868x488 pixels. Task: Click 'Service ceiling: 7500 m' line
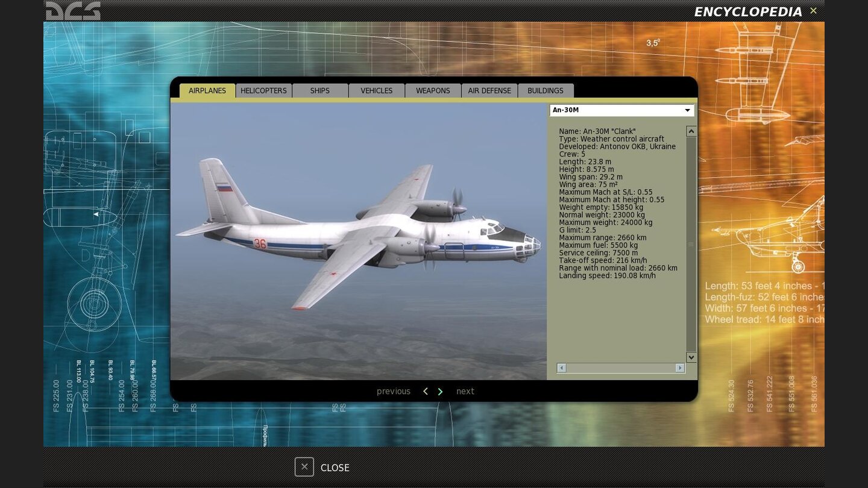coord(598,253)
